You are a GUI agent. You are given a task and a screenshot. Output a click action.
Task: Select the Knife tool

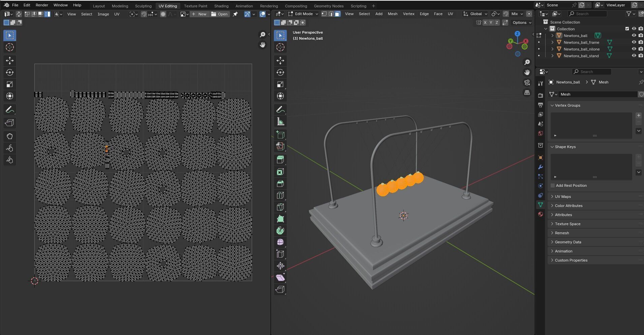click(280, 207)
